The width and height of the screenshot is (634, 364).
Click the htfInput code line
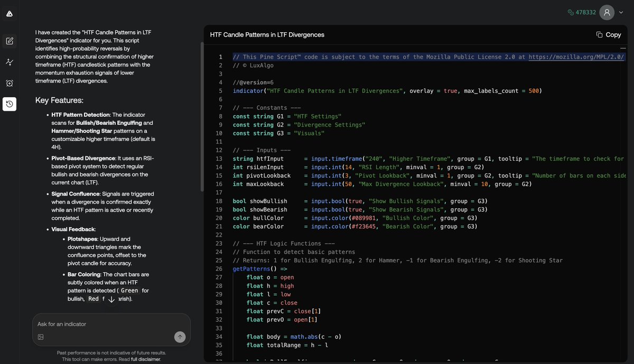click(x=428, y=158)
